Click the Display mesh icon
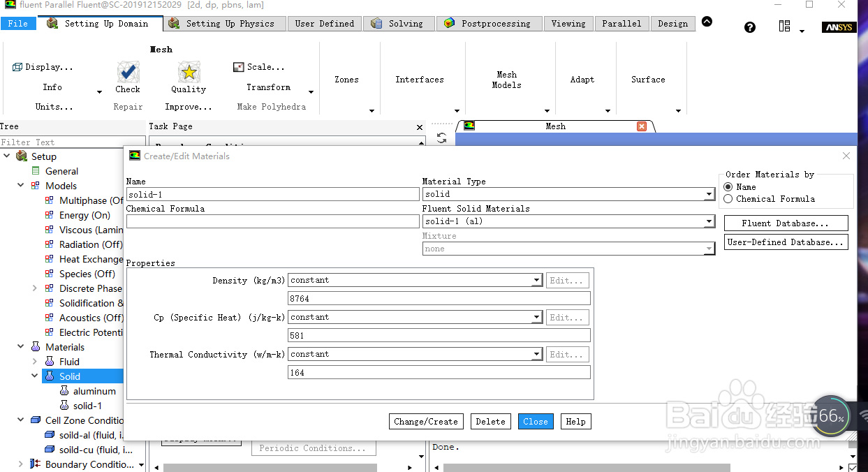Viewport: 868px width, 472px height. click(x=17, y=67)
